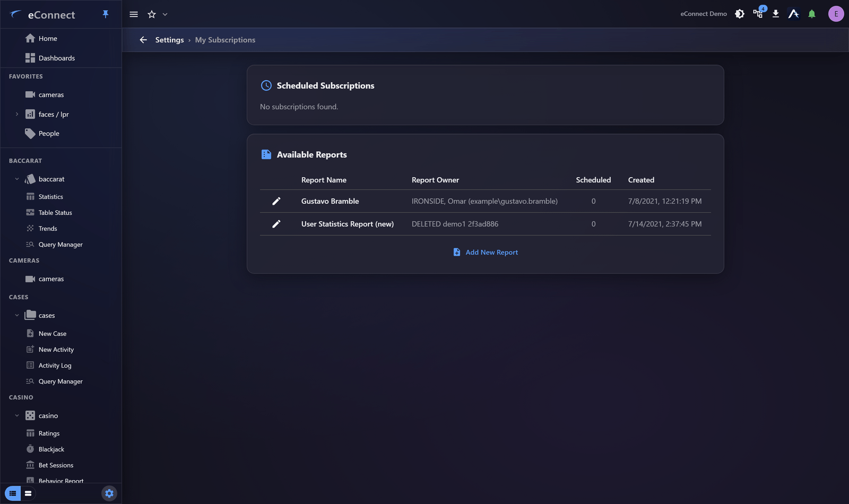Open the notifications bell

pyautogui.click(x=812, y=14)
